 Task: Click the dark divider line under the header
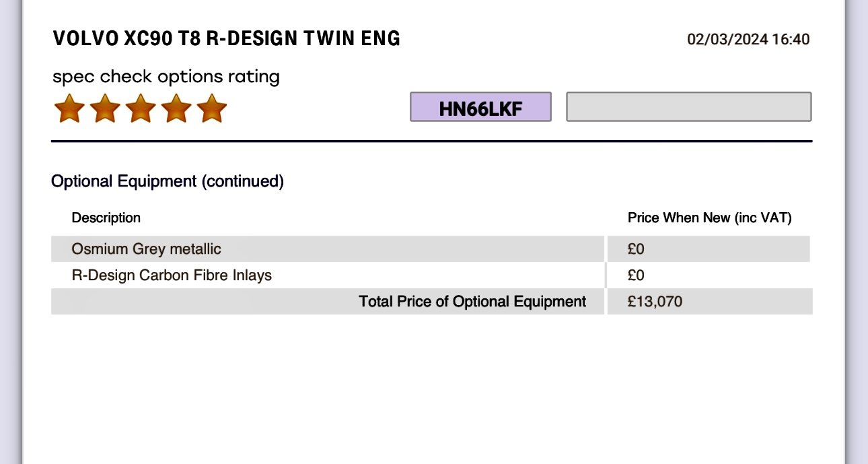pos(431,141)
